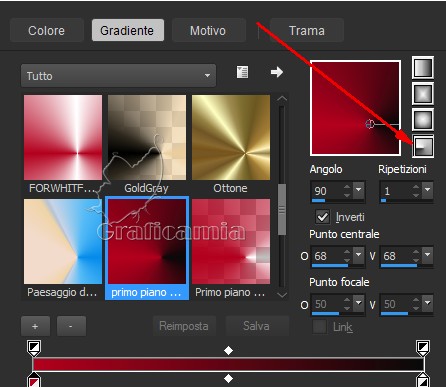The height and width of the screenshot is (387, 446).
Task: Switch to the Motivo tab
Action: click(208, 31)
